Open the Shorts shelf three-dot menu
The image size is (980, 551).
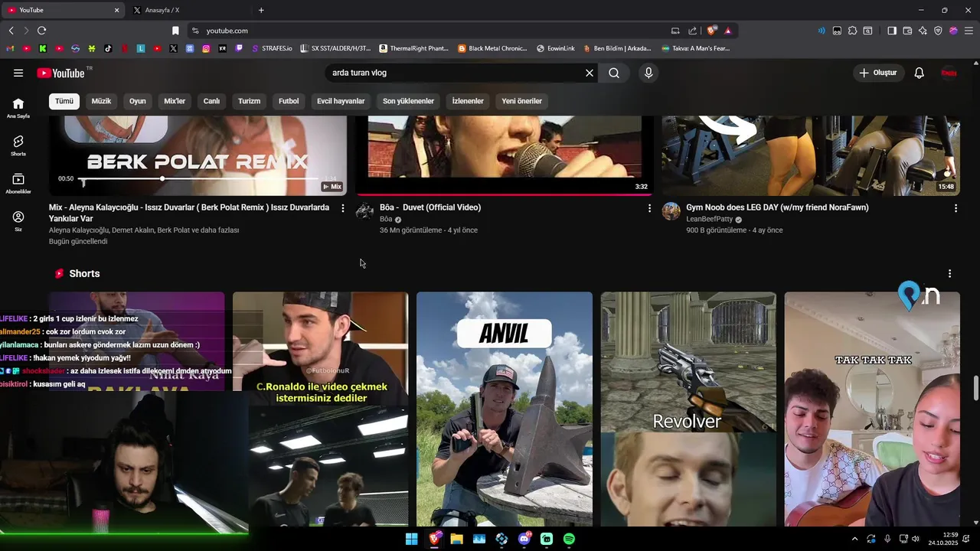949,273
